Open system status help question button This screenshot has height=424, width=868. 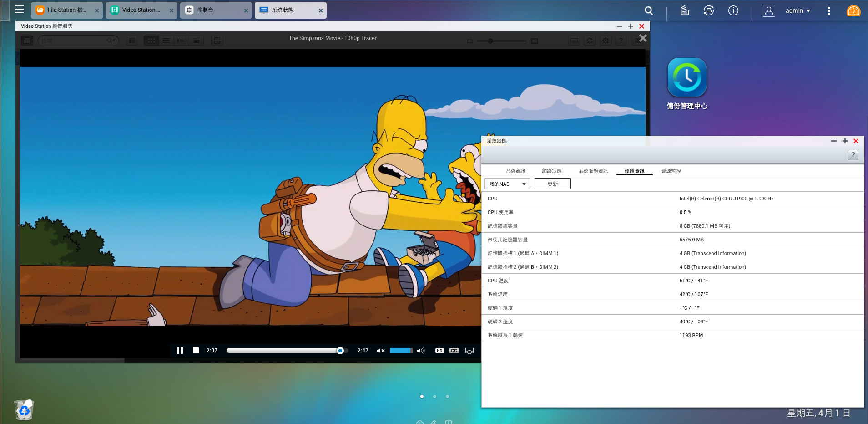(x=853, y=155)
